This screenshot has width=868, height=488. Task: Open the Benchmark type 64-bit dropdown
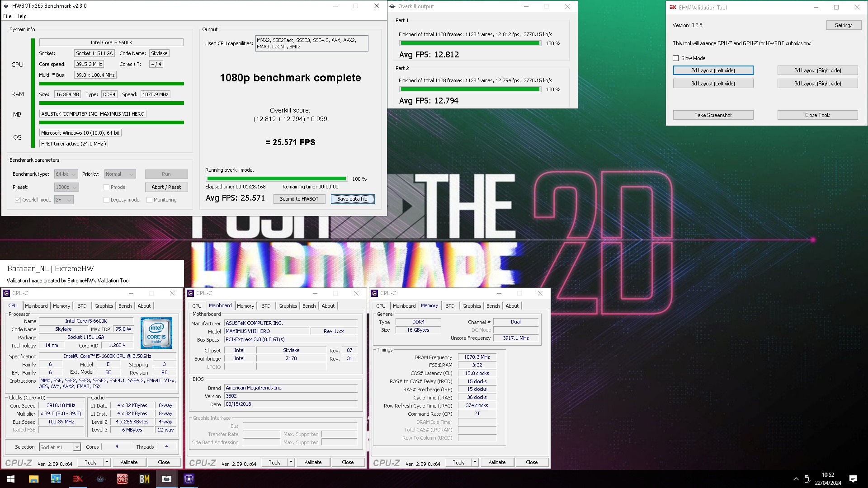tap(66, 174)
